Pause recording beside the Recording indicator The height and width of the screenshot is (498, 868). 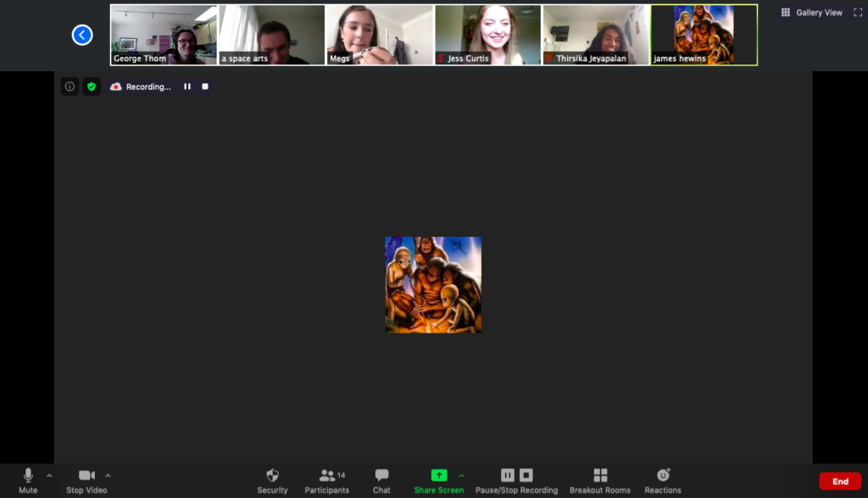point(187,87)
